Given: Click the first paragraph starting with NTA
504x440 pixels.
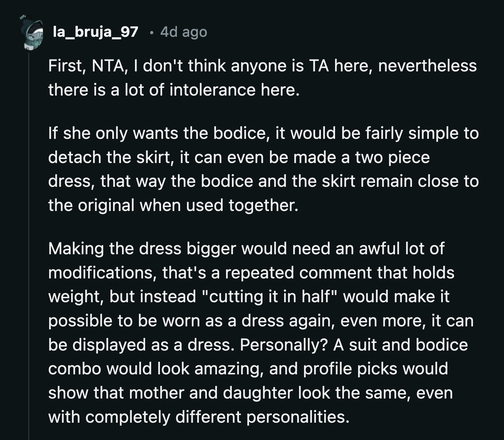Looking at the screenshot, I should 262,78.
